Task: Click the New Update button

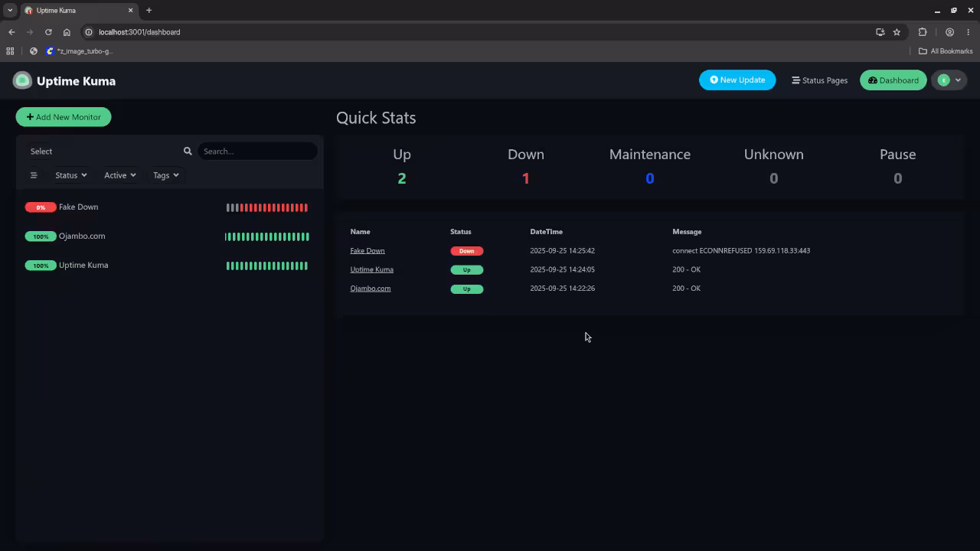Action: tap(737, 80)
